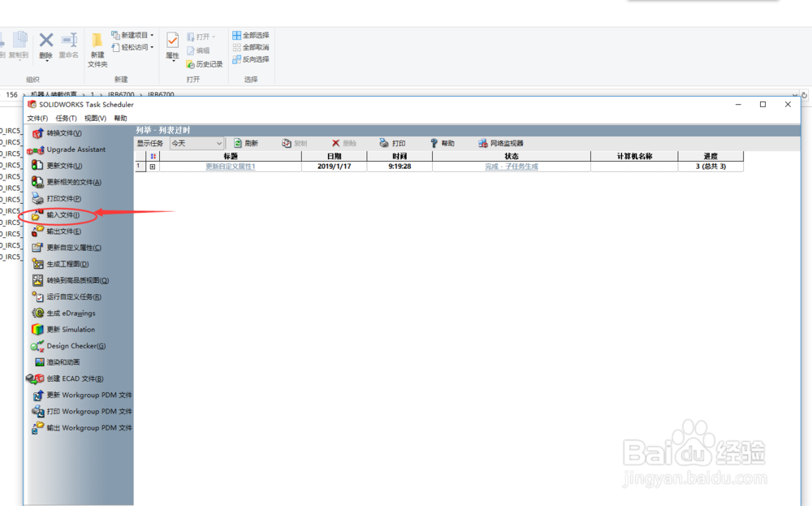Click 全部取消 in Explorer ribbon
Image resolution: width=812 pixels, height=506 pixels.
coord(251,47)
